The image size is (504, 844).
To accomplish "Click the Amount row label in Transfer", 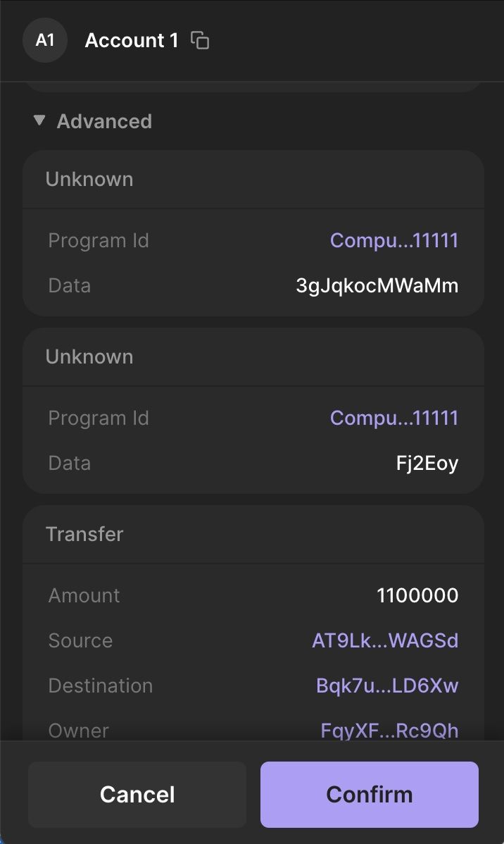I will [84, 595].
